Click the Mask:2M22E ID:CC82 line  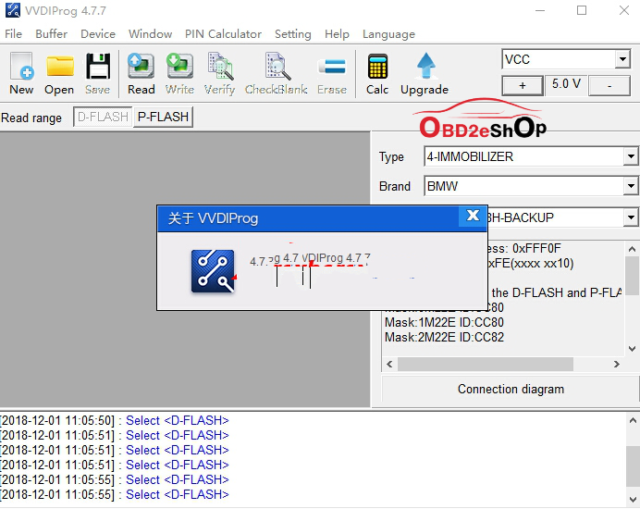pyautogui.click(x=444, y=337)
